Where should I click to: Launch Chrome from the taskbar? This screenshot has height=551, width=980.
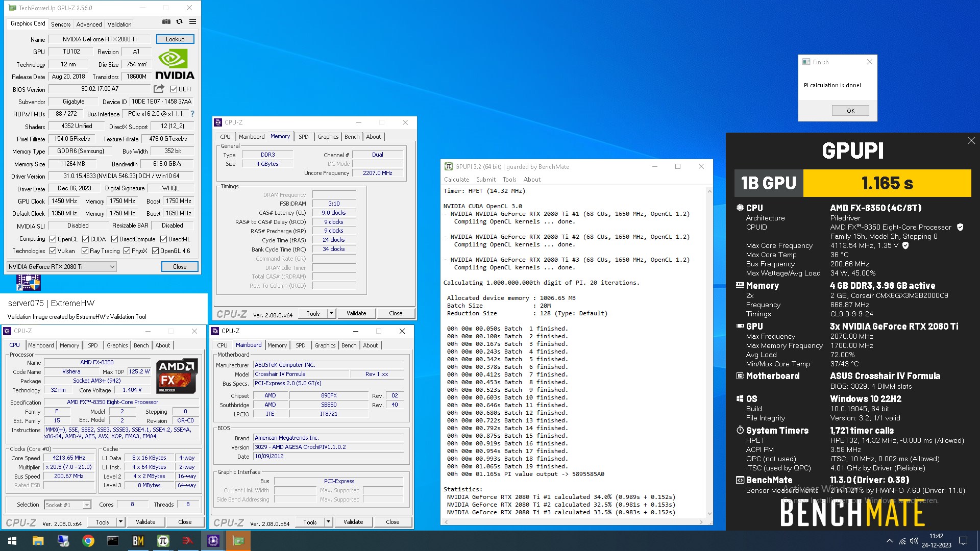[88, 541]
